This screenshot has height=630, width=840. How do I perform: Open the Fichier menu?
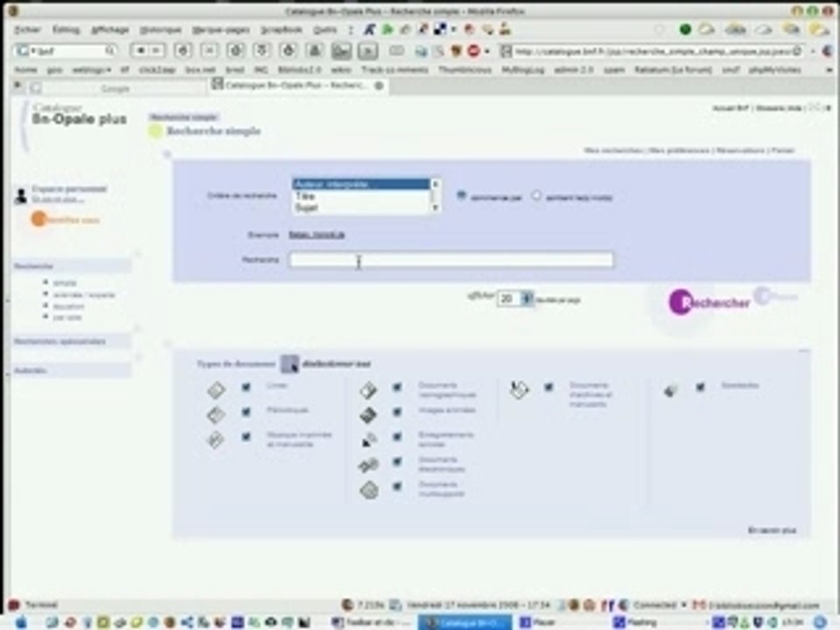(x=27, y=30)
